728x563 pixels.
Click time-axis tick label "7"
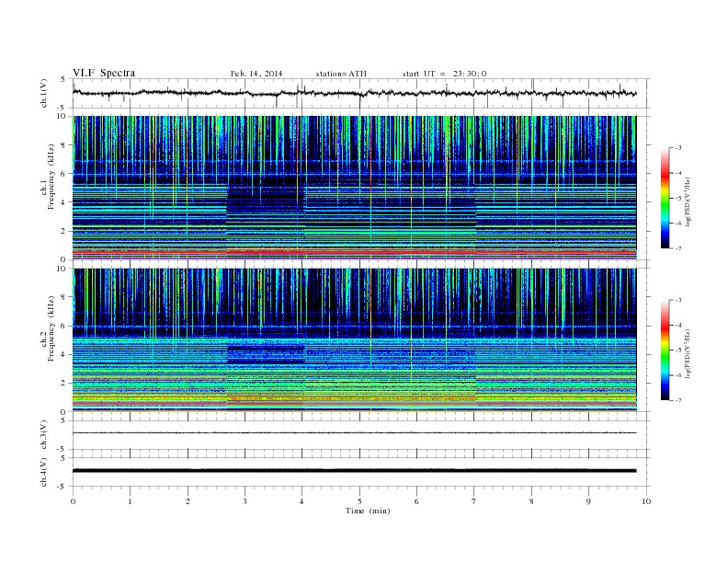pos(474,501)
